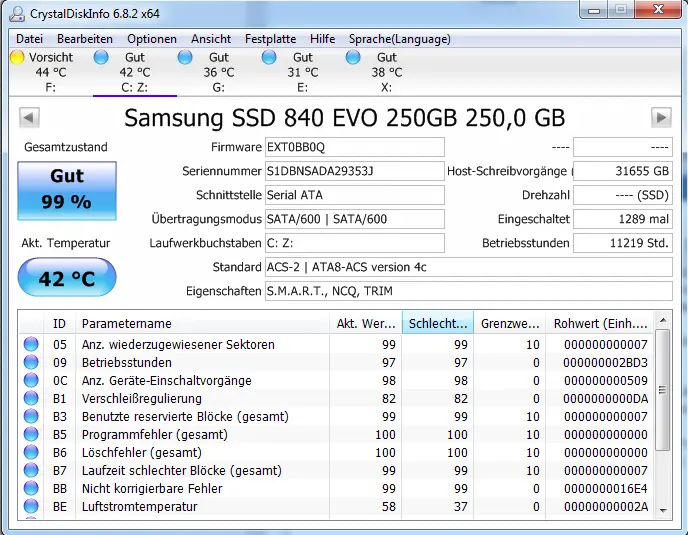The height and width of the screenshot is (535, 688).
Task: Click the 42 °C temperature indicator
Action: pyautogui.click(x=66, y=279)
